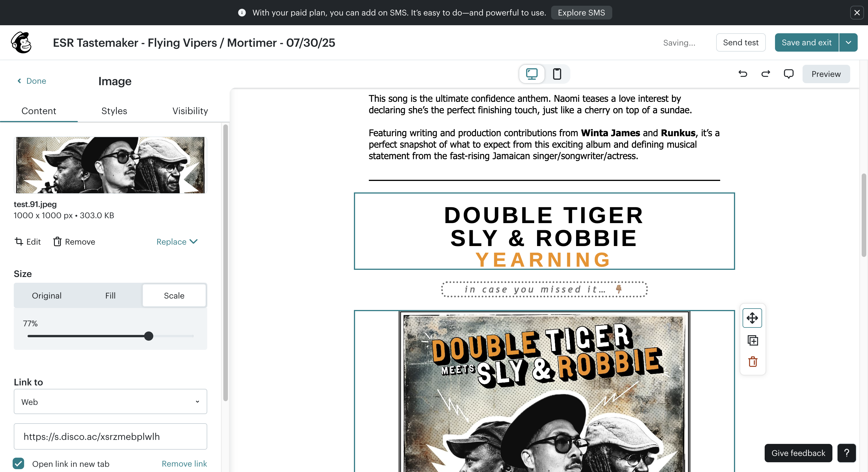The image size is (868, 472).
Task: Undo the last change
Action: pyautogui.click(x=743, y=74)
